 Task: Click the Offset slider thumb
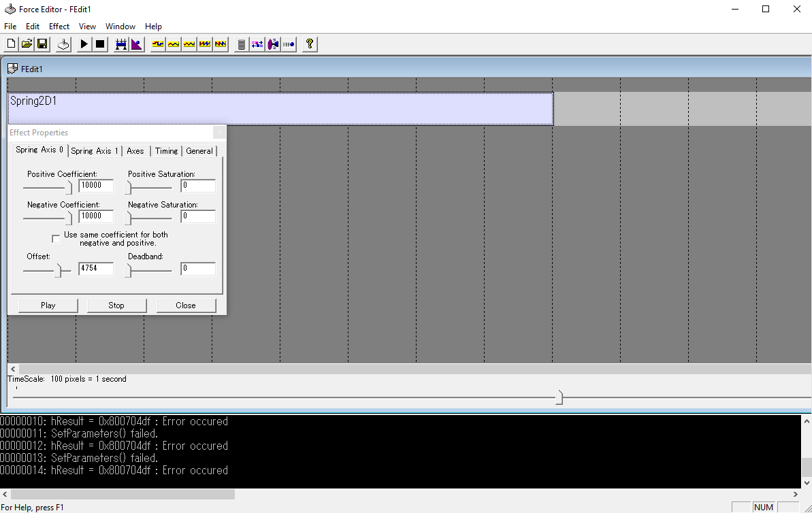(59, 270)
